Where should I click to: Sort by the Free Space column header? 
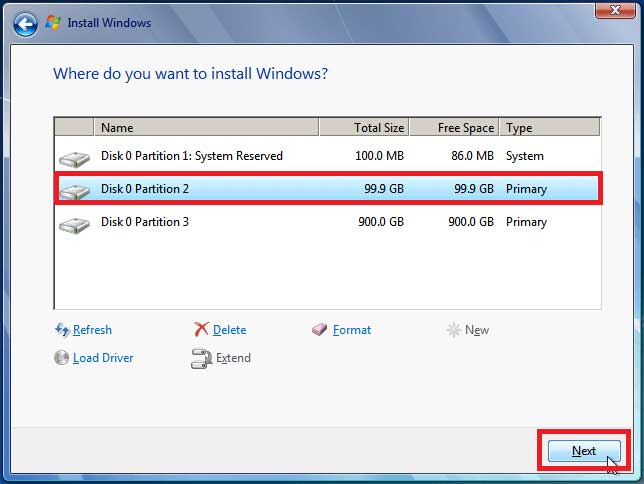[454, 127]
